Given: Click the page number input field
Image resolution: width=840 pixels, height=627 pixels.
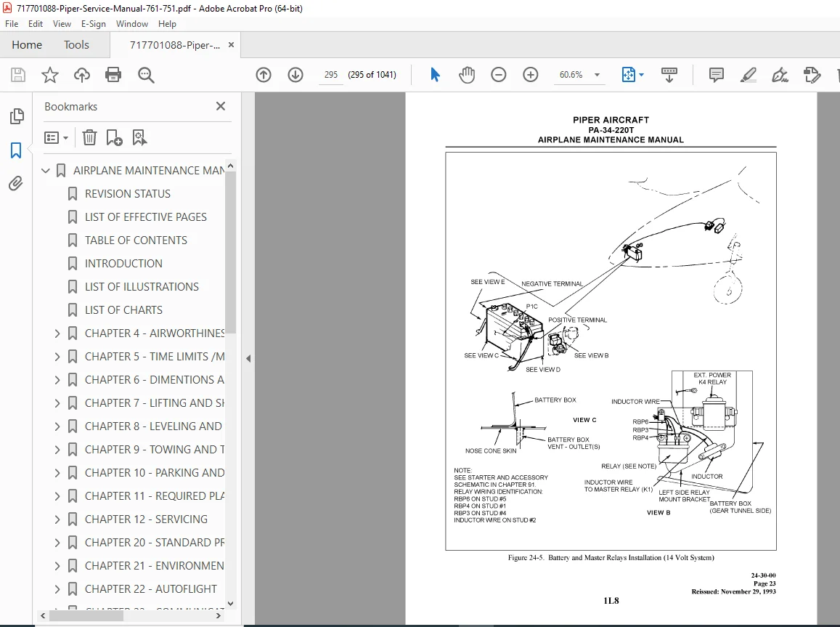Looking at the screenshot, I should tap(331, 75).
